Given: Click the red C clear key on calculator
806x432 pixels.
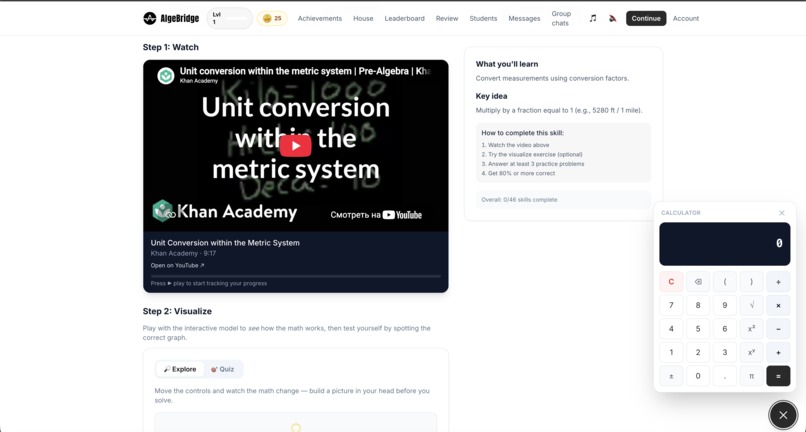Looking at the screenshot, I should click(671, 282).
